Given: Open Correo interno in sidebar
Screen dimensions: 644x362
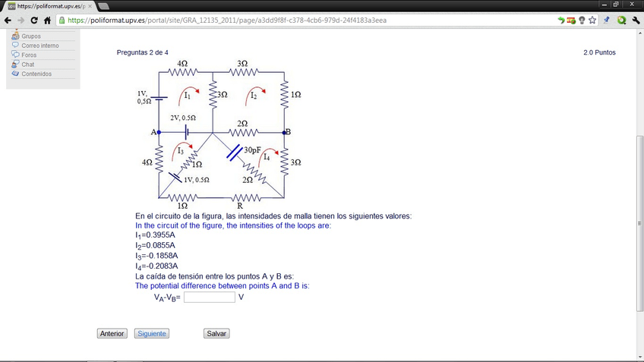Looking at the screenshot, I should (39, 46).
